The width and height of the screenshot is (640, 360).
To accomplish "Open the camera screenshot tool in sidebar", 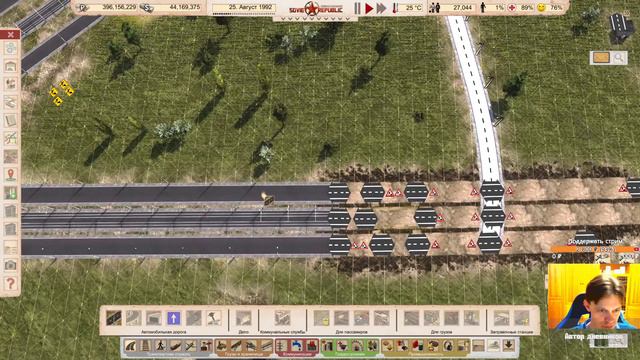I will [x=11, y=265].
